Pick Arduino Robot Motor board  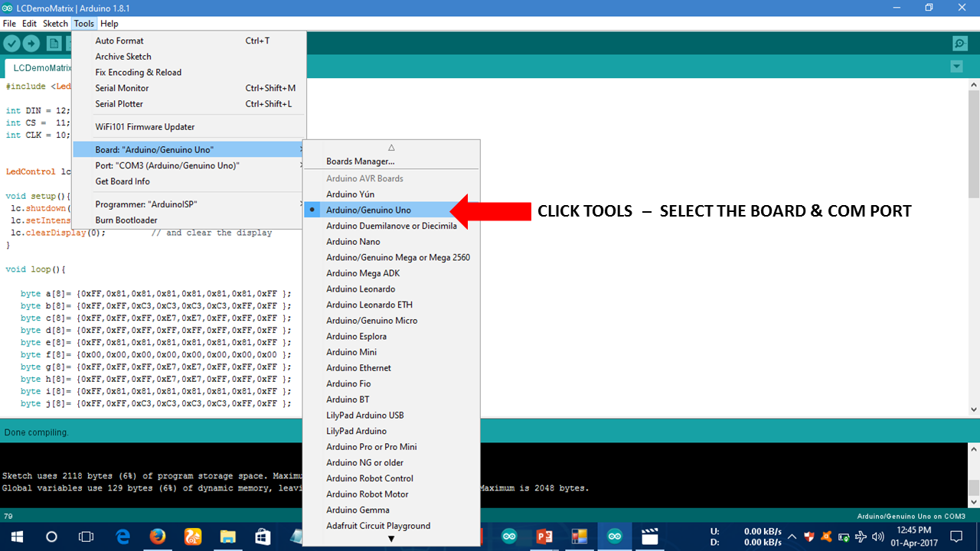tap(392, 494)
